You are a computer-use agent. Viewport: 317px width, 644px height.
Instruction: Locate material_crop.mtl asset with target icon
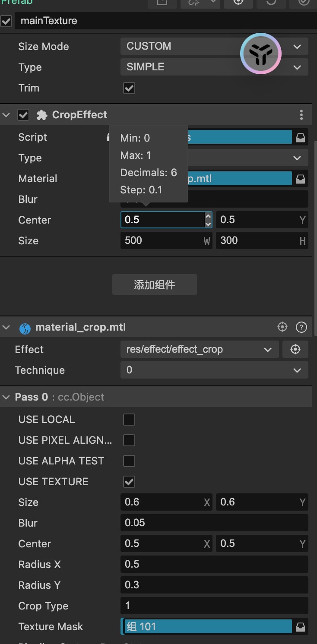click(282, 327)
